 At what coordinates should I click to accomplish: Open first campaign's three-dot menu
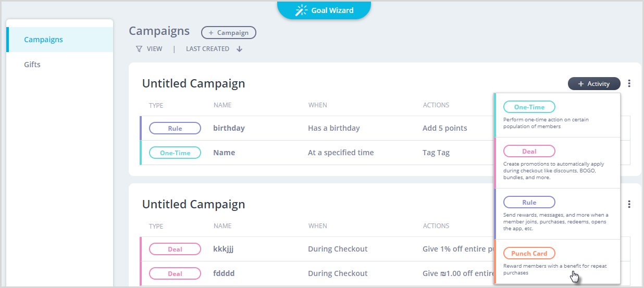coord(629,83)
